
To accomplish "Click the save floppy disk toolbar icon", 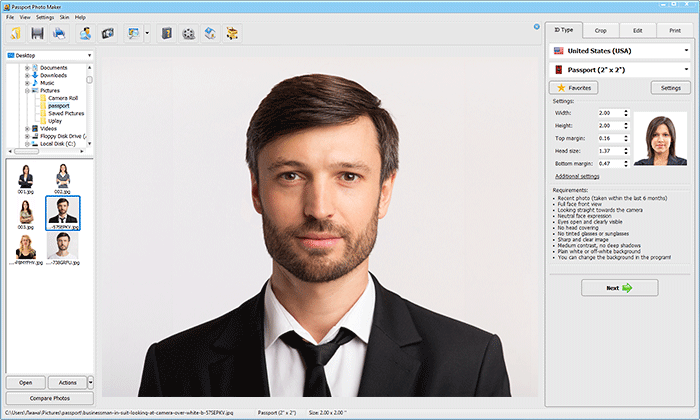I will coord(37,34).
